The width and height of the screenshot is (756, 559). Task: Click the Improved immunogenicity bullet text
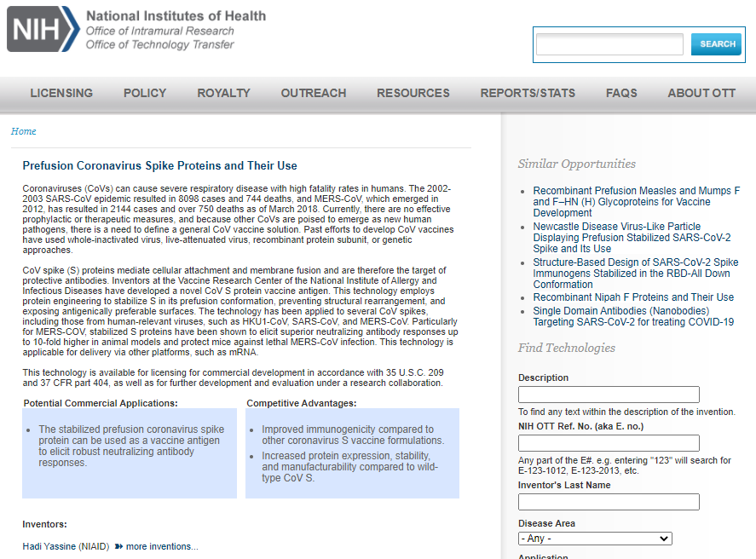(353, 435)
